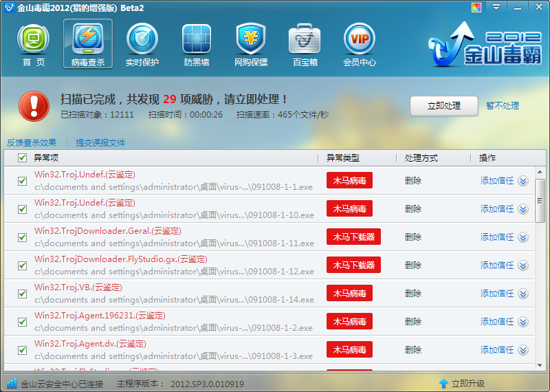Open the 百宝箱 toolbox icon
This screenshot has height=392, width=550.
[305, 40]
